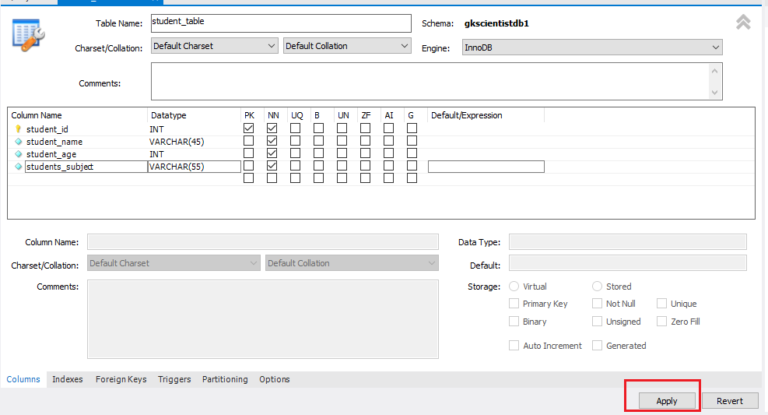Uncheck NN checkbox for student_id row
The height and width of the screenshot is (415, 768).
[272, 129]
